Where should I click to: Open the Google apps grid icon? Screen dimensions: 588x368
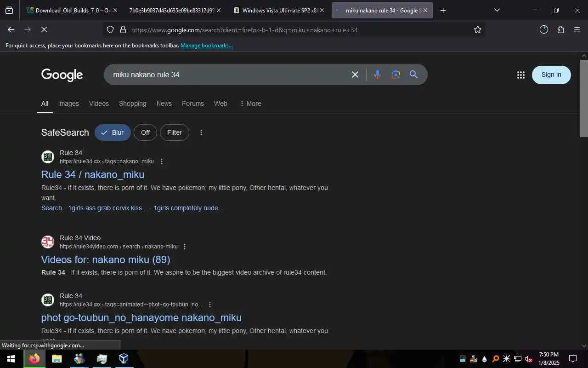point(520,75)
